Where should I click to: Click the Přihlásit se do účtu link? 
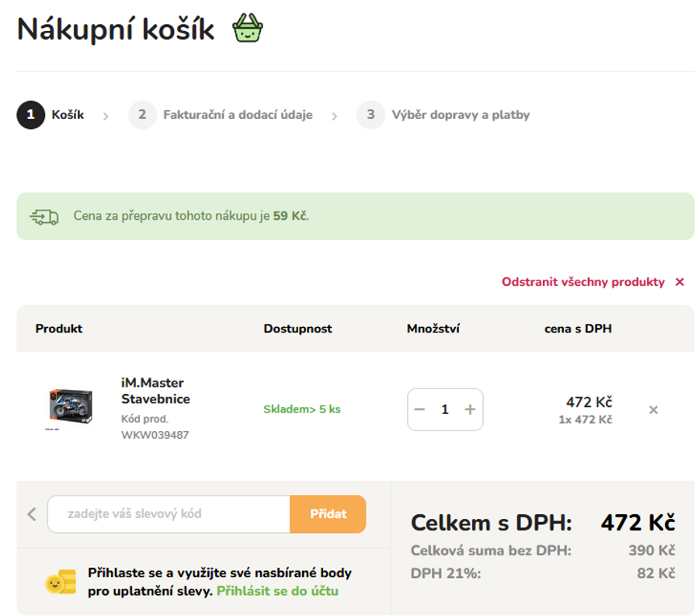277,591
